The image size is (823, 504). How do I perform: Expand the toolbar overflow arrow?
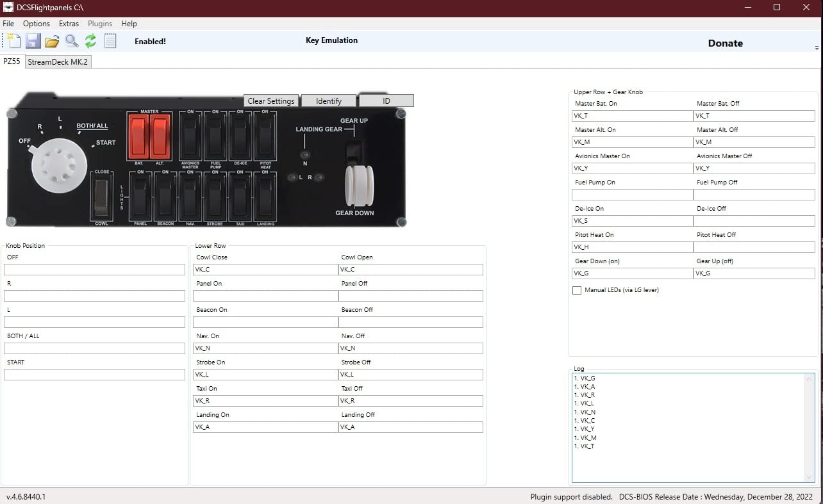coord(817,48)
